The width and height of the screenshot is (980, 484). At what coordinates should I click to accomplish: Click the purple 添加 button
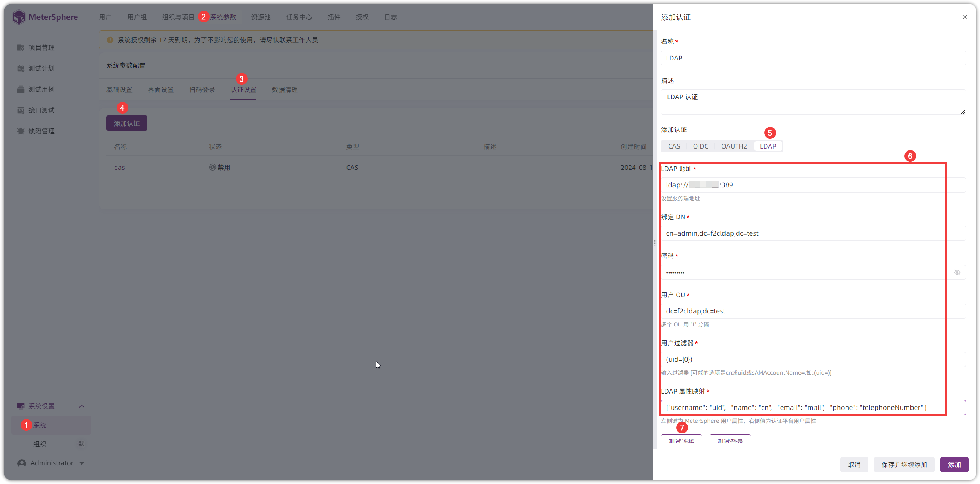click(x=954, y=465)
